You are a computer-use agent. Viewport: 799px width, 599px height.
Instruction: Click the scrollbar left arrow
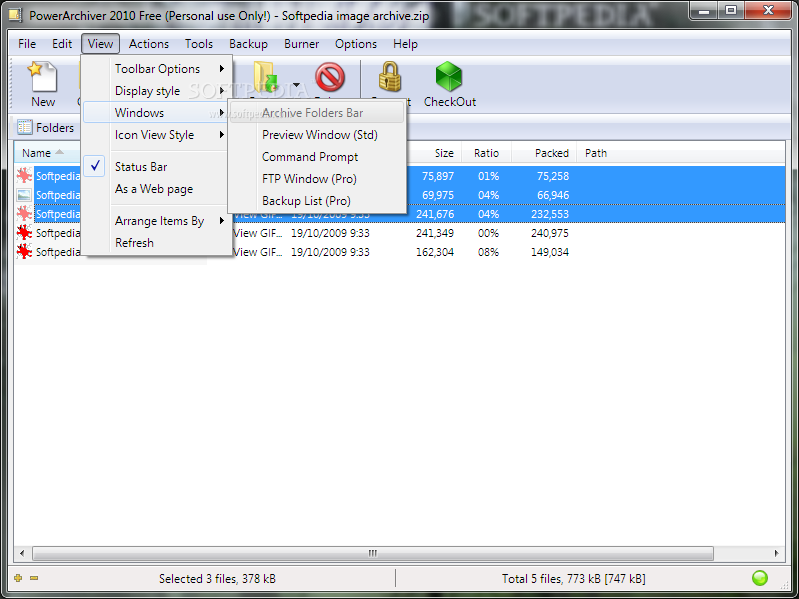[21, 553]
